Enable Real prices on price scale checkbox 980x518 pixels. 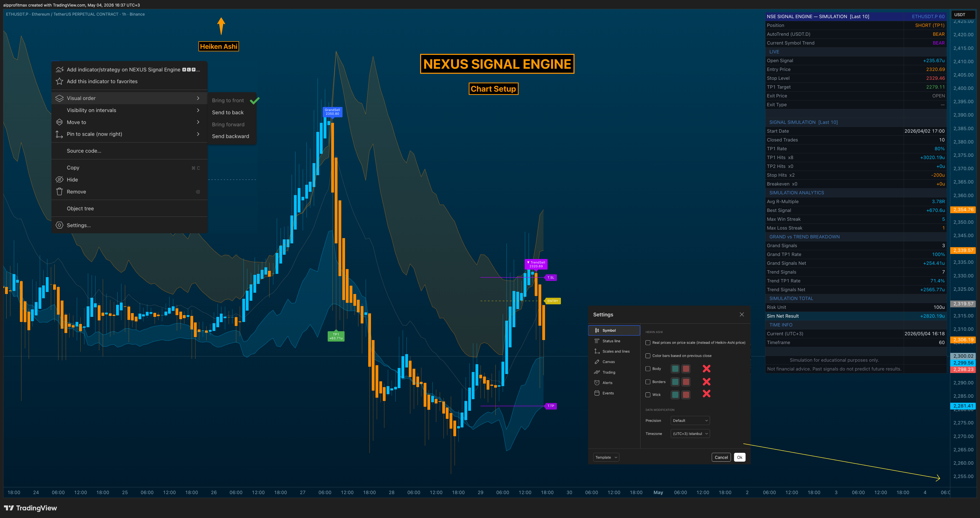(648, 343)
